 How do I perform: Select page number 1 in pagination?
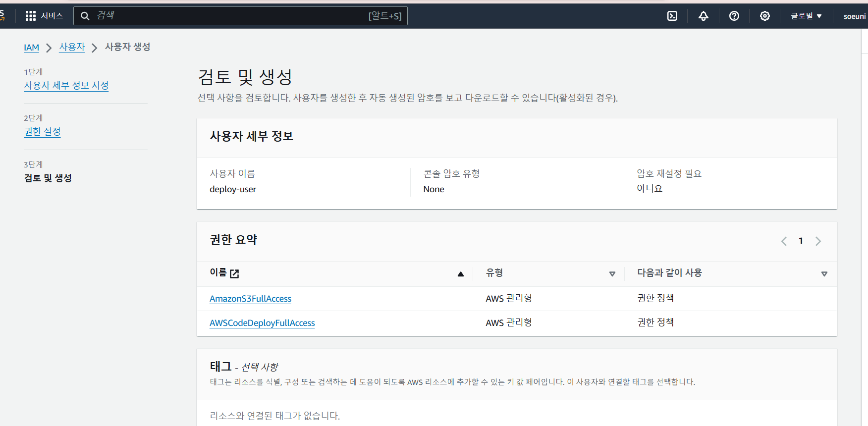tap(801, 241)
